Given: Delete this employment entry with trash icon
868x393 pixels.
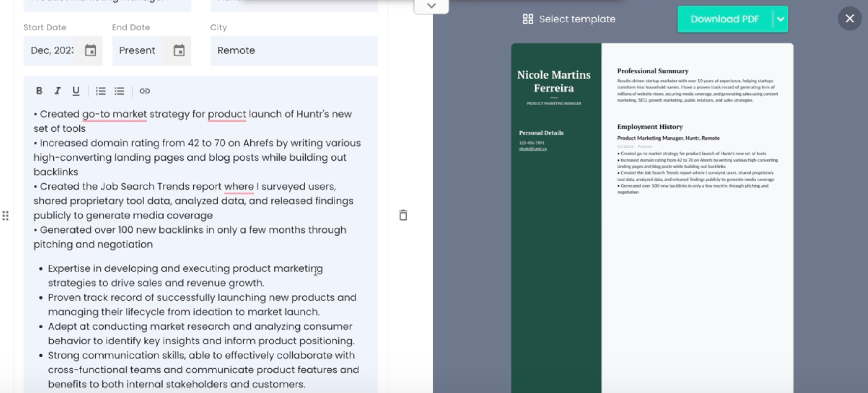Looking at the screenshot, I should click(403, 215).
